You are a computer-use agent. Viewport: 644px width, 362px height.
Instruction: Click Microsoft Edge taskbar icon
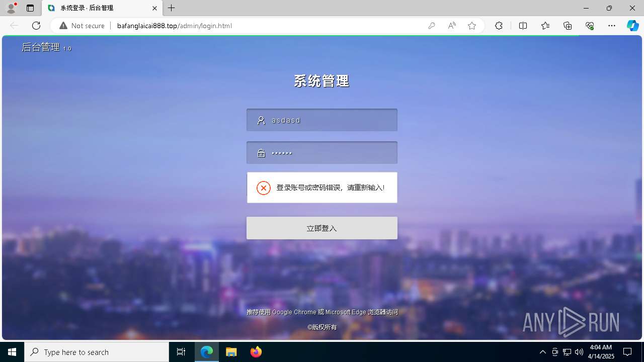coord(207,352)
